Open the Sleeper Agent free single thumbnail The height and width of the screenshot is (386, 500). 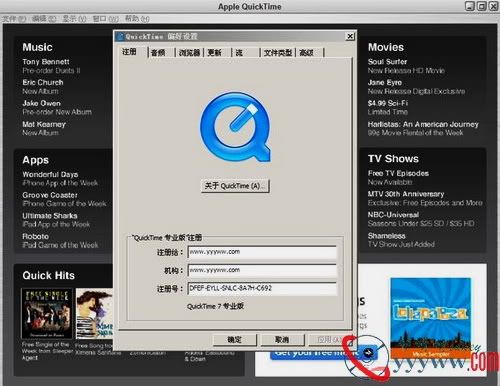[x=47, y=313]
